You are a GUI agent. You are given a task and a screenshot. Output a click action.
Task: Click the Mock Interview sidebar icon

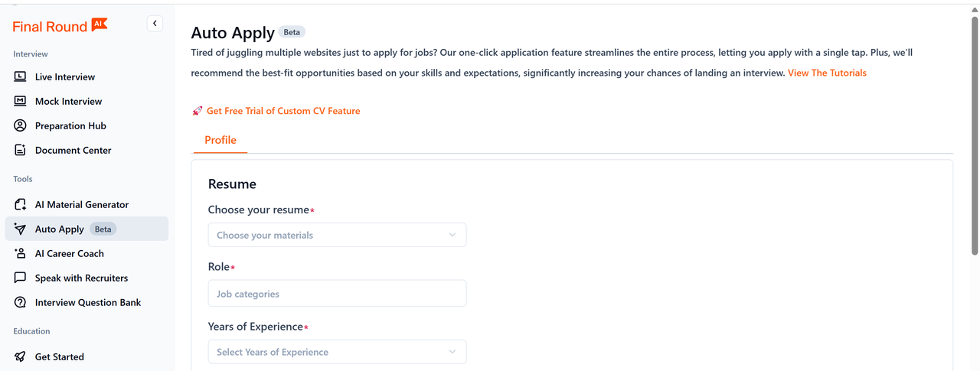21,101
